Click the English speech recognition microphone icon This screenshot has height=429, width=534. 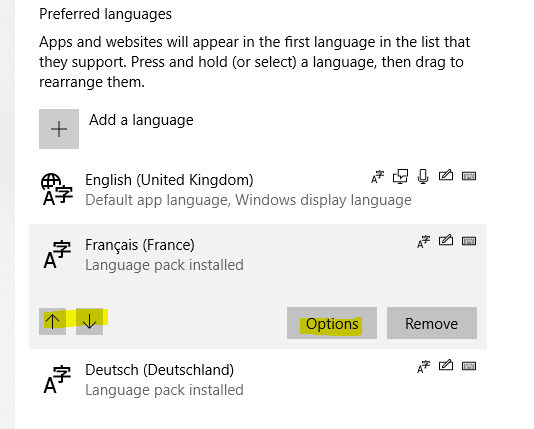pos(423,177)
